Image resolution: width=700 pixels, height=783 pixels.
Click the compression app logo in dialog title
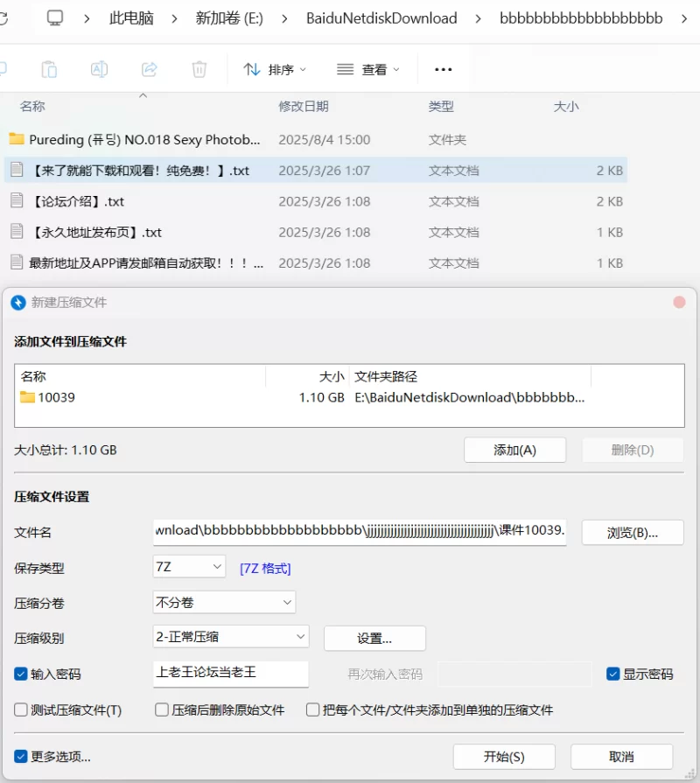pyautogui.click(x=18, y=303)
